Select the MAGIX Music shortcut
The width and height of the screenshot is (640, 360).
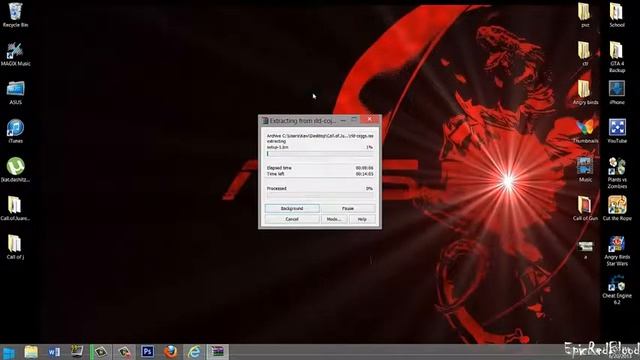(x=15, y=53)
